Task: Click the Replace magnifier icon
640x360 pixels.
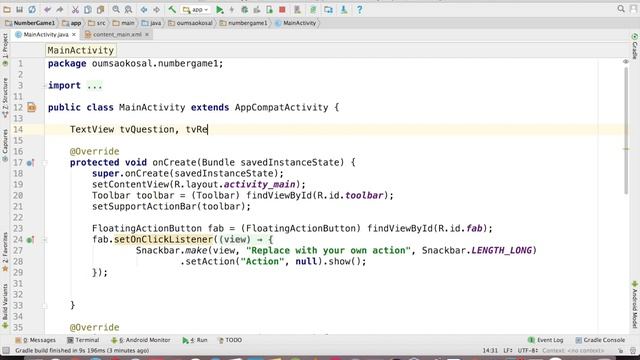Action: pos(128,9)
